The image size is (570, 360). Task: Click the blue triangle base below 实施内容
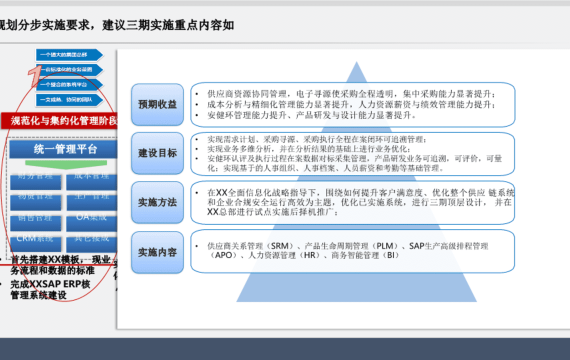[356, 287]
